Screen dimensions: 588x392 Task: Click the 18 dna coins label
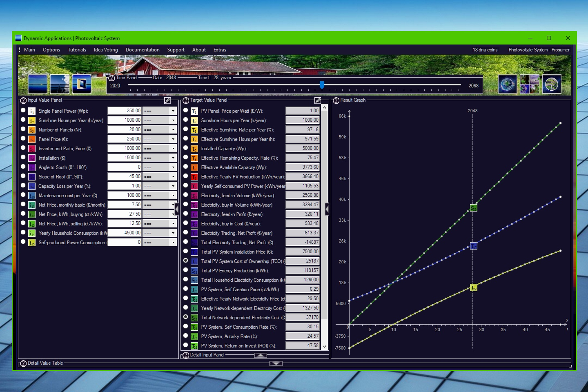485,50
